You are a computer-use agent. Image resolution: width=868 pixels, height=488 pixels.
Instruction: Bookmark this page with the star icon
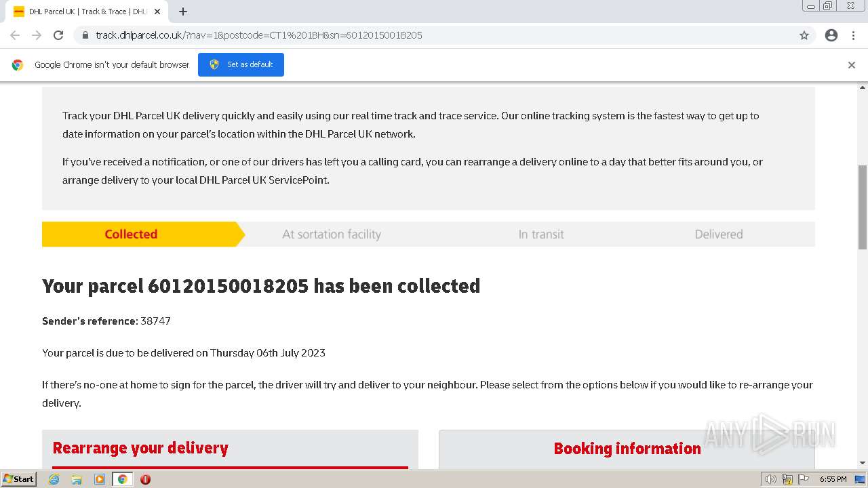coord(804,35)
